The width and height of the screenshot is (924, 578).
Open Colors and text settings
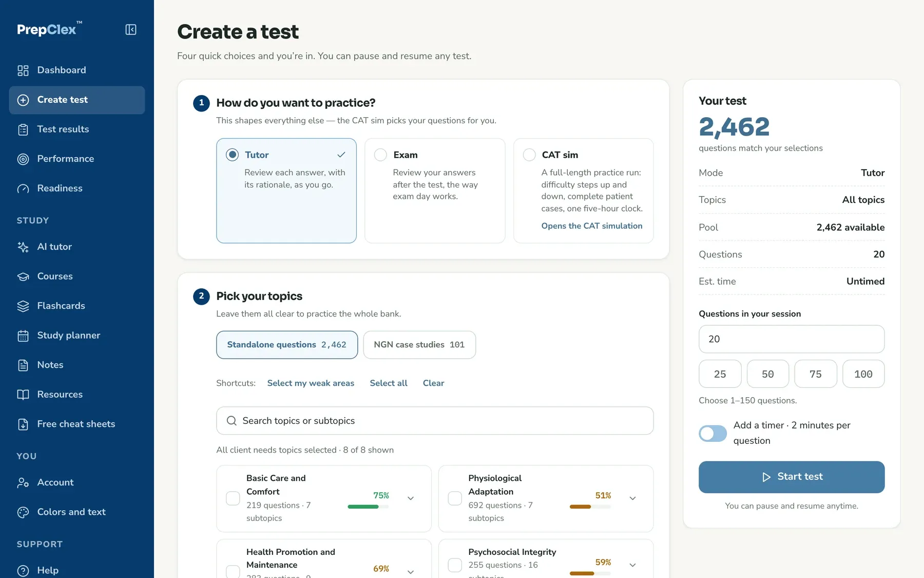click(77, 512)
